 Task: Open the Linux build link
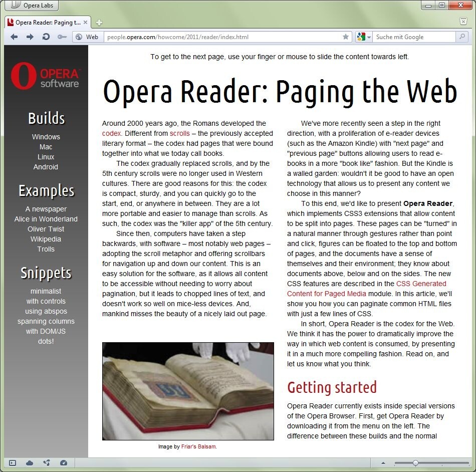click(x=46, y=157)
